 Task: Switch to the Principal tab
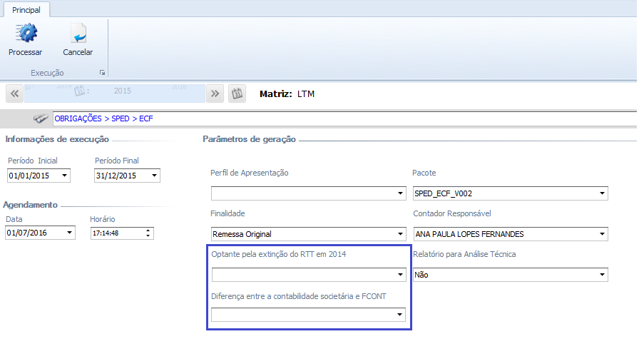click(x=26, y=10)
